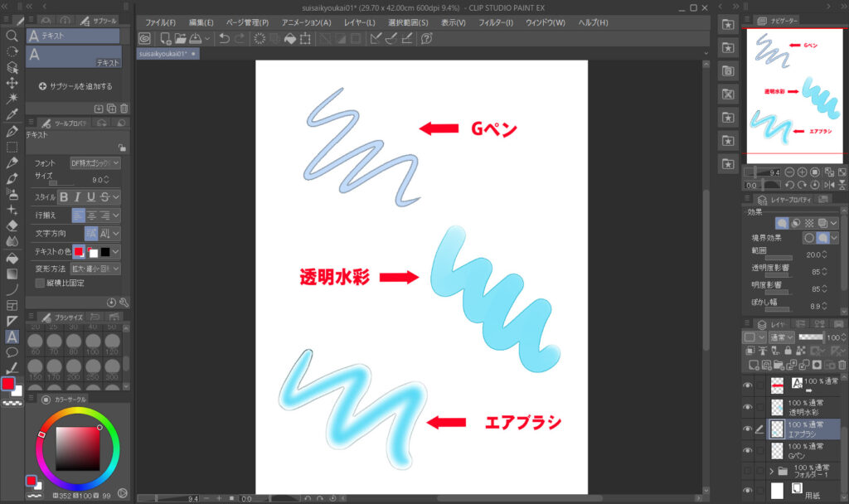The image size is (849, 504).
Task: Open the layer blend mode 通常 dropdown
Action: 779,337
